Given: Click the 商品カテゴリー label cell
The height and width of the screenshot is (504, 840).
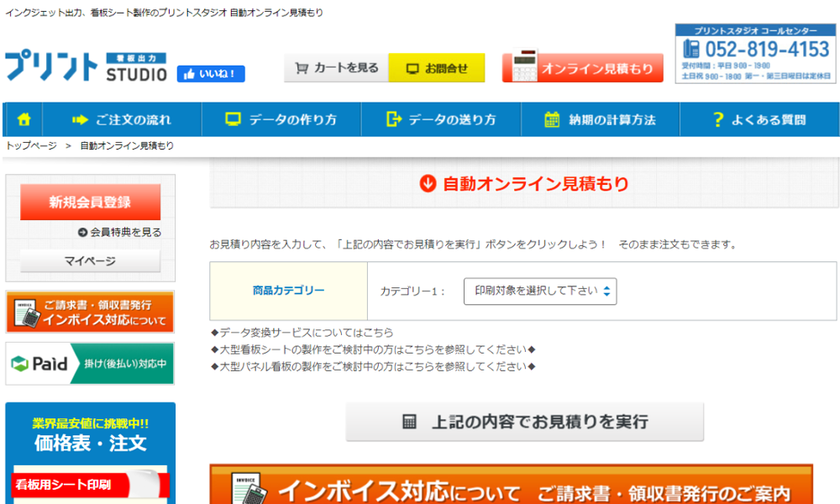Looking at the screenshot, I should pos(289,291).
